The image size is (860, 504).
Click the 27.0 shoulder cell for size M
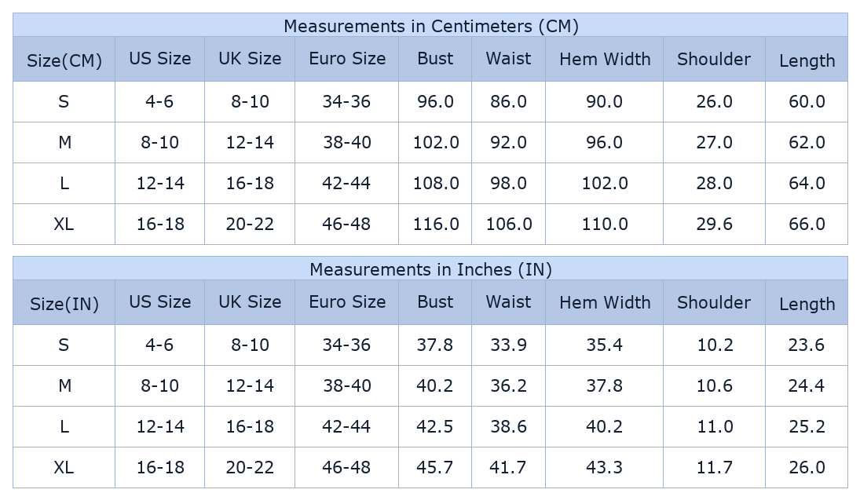(x=714, y=142)
